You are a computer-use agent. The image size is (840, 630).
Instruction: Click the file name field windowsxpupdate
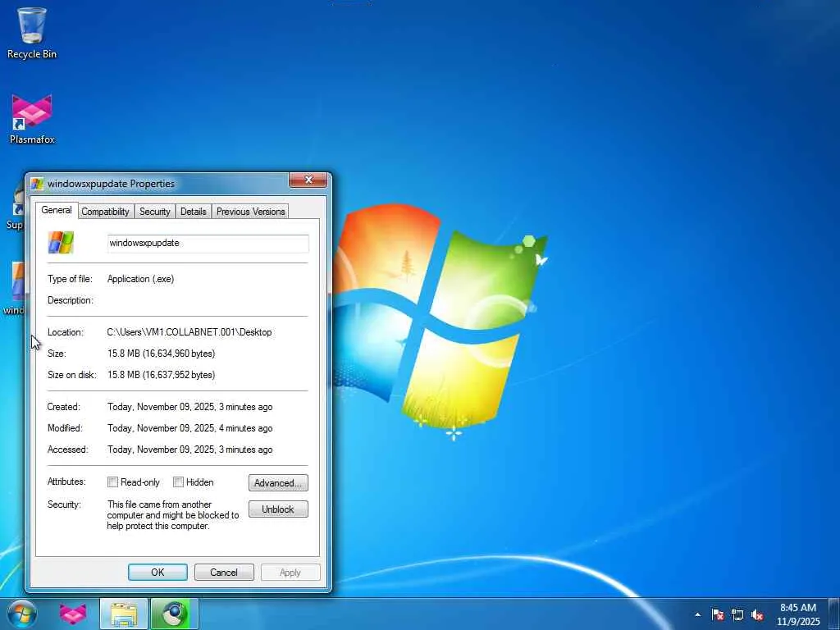click(x=208, y=243)
